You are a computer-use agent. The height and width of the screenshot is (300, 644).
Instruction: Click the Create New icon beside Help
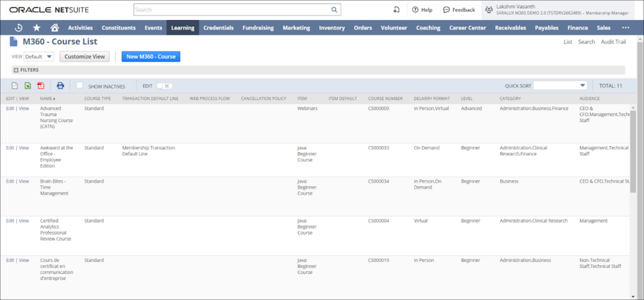pyautogui.click(x=396, y=10)
